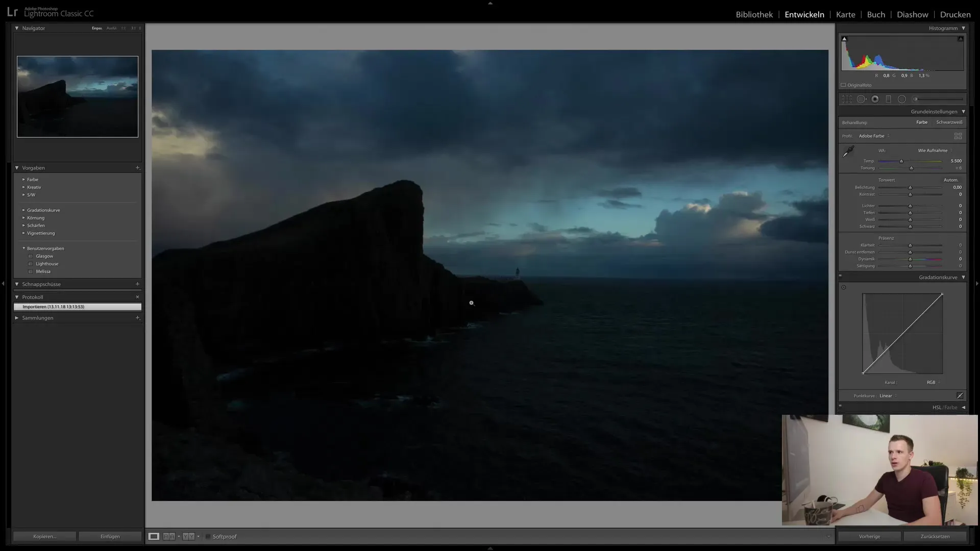Viewport: 980px width, 551px height.
Task: Set Navigator zoom to 1:1
Action: [123, 28]
